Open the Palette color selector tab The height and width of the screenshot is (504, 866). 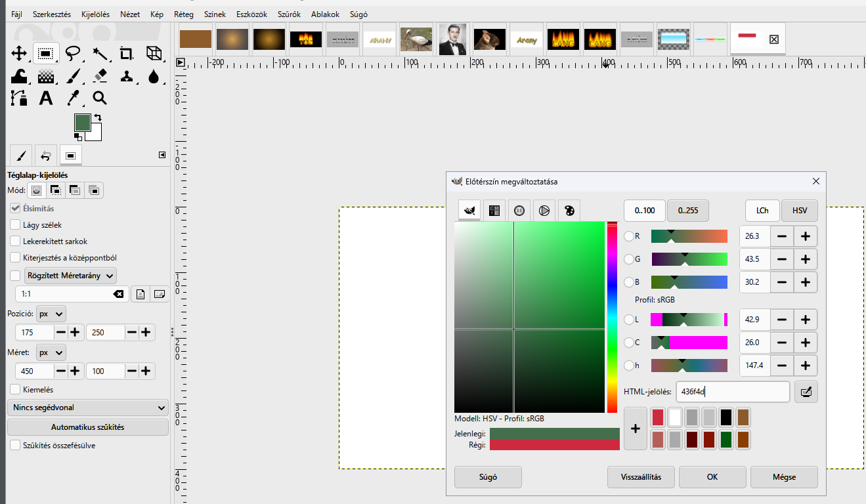coord(569,211)
